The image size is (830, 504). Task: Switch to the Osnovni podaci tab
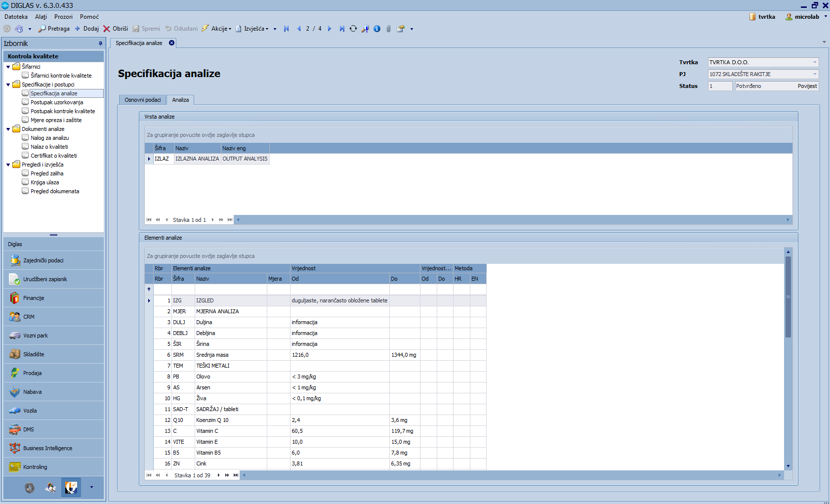click(x=142, y=100)
